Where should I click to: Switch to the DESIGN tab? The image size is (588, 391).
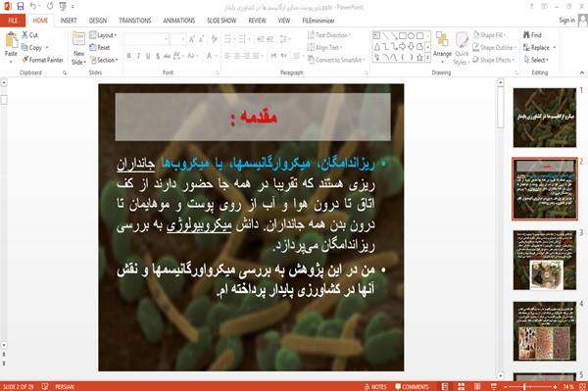pos(98,21)
